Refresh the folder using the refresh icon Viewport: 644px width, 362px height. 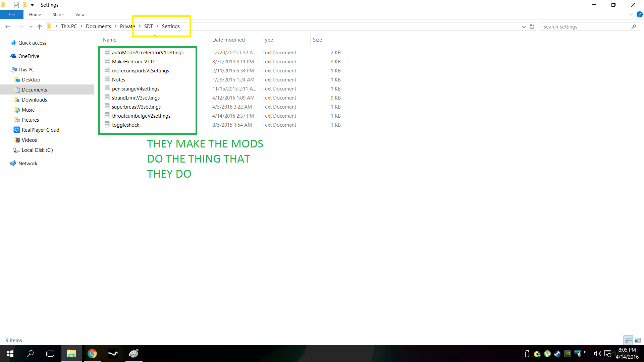(x=532, y=27)
